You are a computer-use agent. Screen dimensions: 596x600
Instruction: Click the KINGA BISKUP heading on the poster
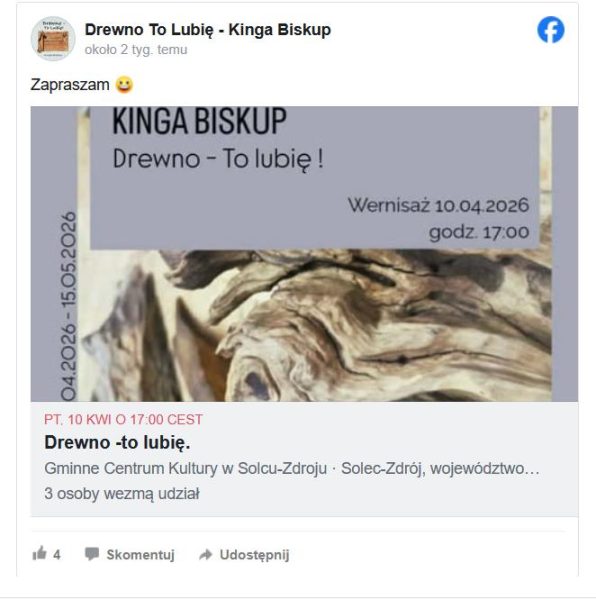click(199, 121)
